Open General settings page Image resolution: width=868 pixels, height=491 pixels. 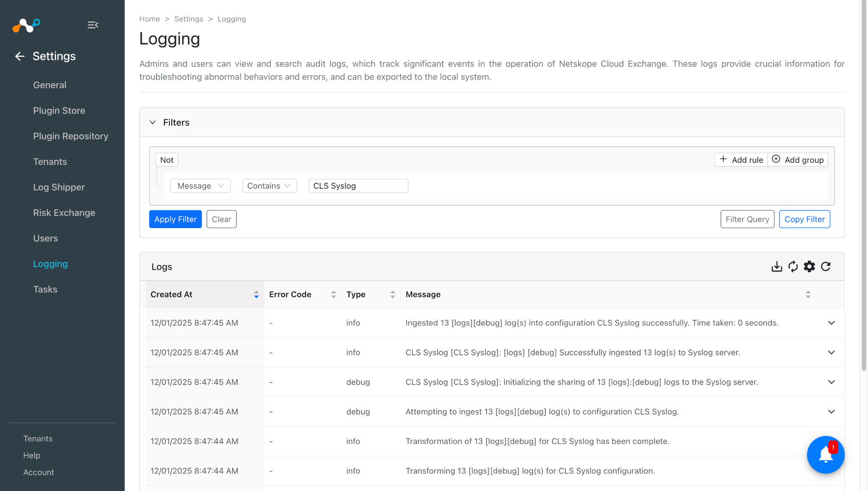[x=50, y=85]
